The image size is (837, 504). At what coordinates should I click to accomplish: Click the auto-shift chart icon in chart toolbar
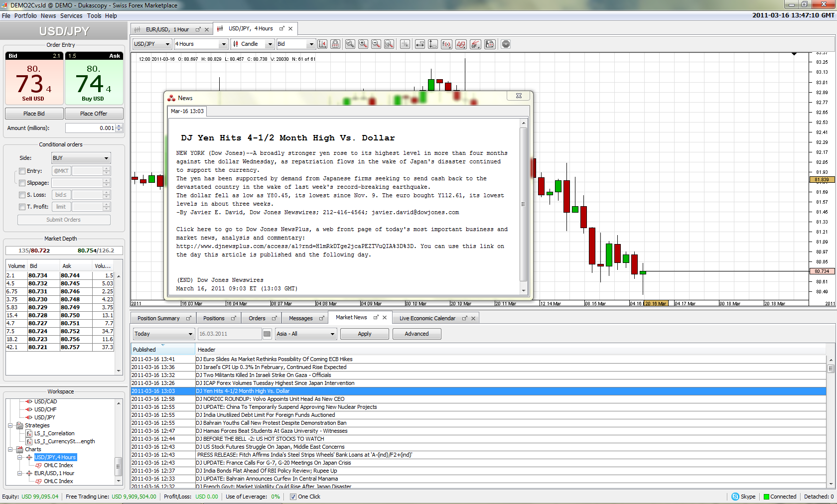tap(322, 44)
